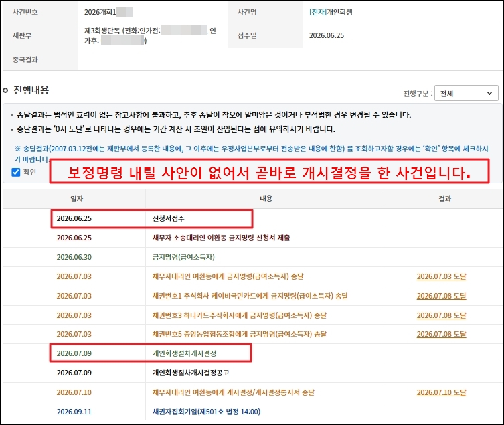Viewport: 504px width, 425px height.
Task: Select the 금지명령(급여소득자) entry dated 2026.06.30
Action: 183,257
